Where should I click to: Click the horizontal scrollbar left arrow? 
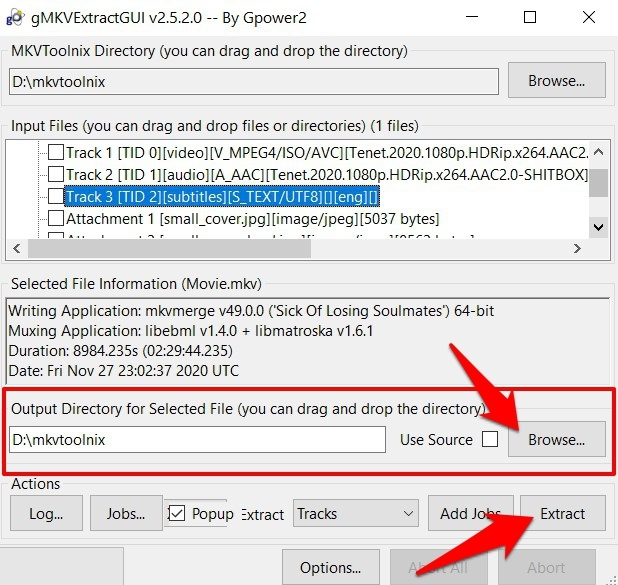[17, 248]
